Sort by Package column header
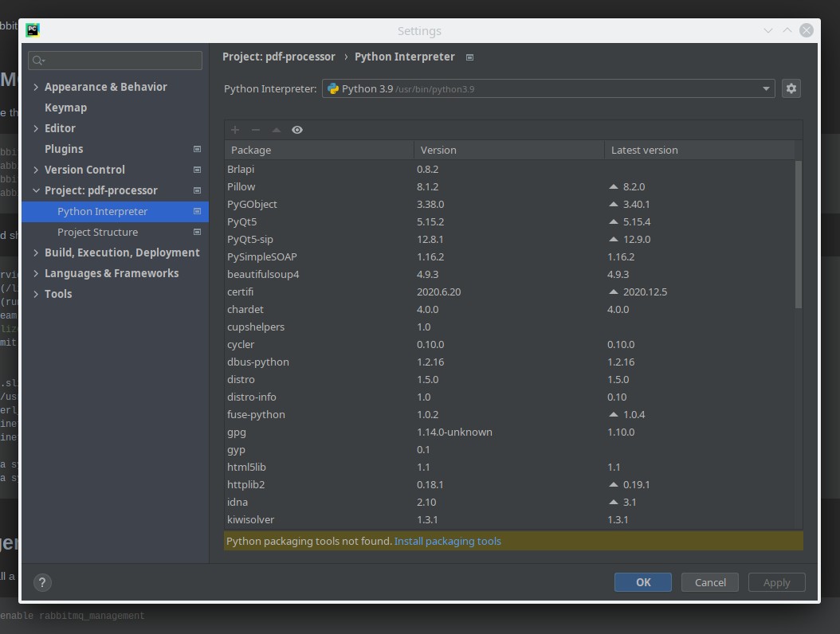Screen dimensions: 840x634 pos(320,150)
